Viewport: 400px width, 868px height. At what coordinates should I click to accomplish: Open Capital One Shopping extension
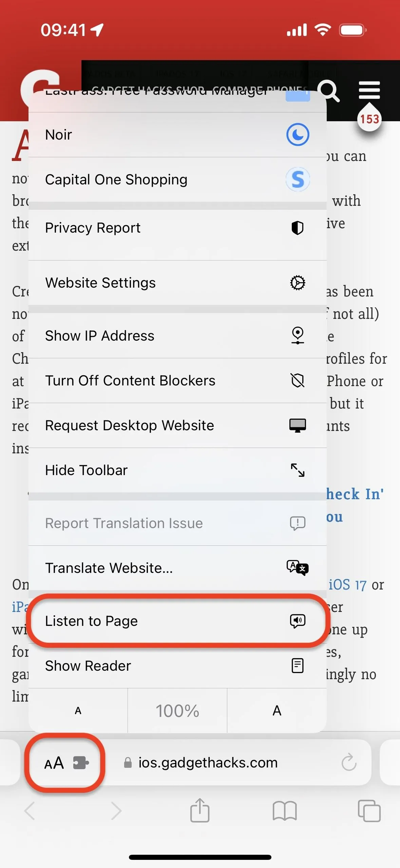(x=177, y=180)
